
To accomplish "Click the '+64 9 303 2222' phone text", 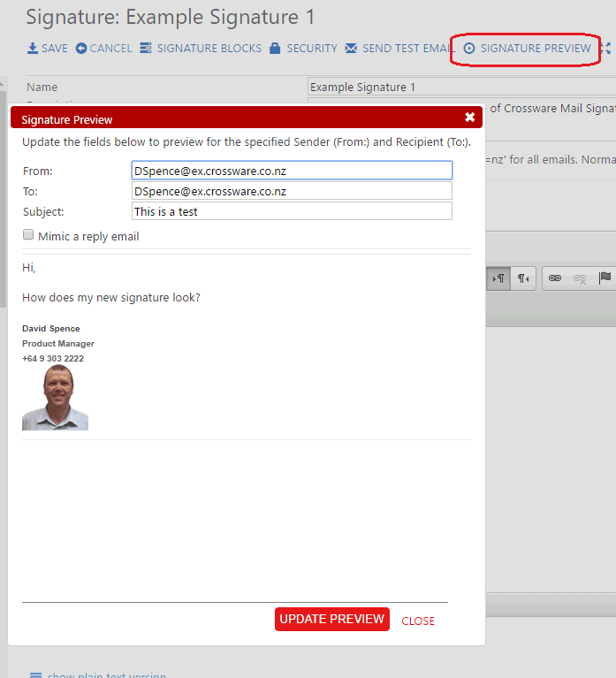I will tap(53, 359).
